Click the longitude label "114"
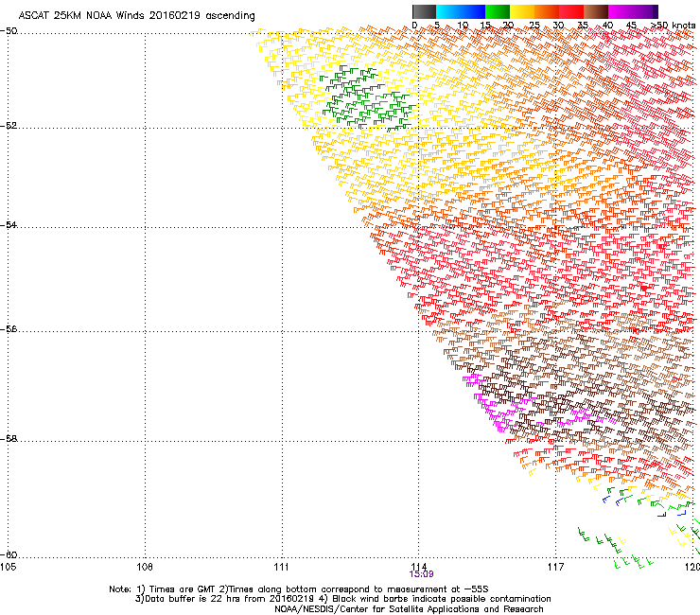 [419, 567]
